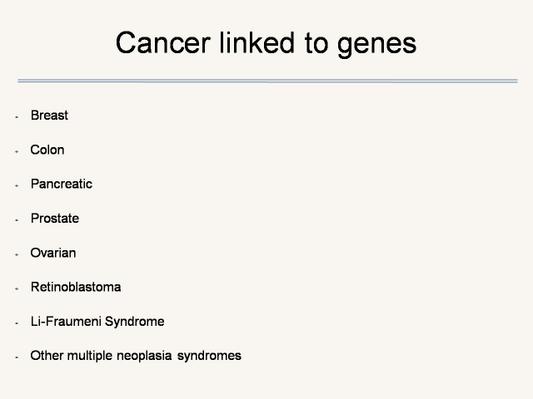Screen dimensions: 533x399
Task: Click the bullet marker beside Retinoblastoma
Action: point(17,289)
